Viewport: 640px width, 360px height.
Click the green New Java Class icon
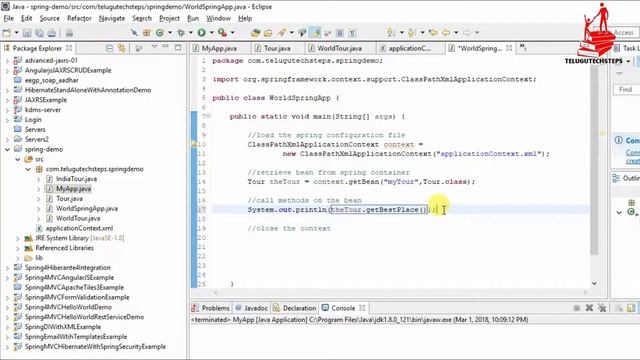point(160,33)
